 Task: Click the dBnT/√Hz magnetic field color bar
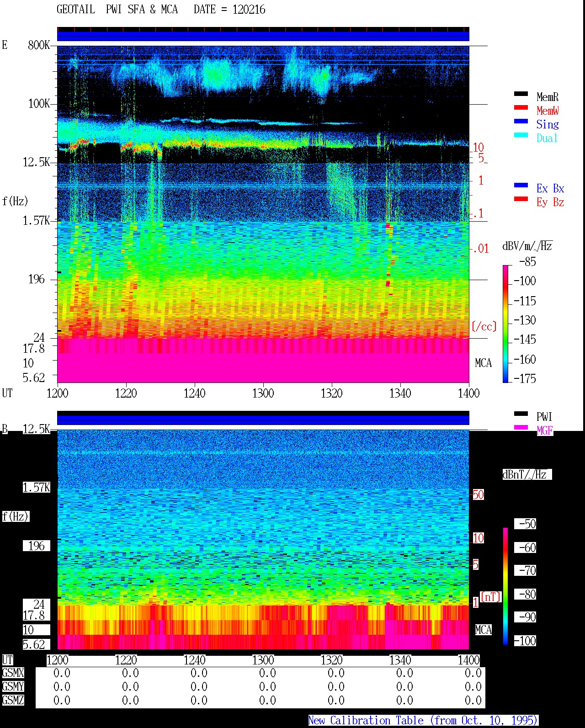coord(505,586)
